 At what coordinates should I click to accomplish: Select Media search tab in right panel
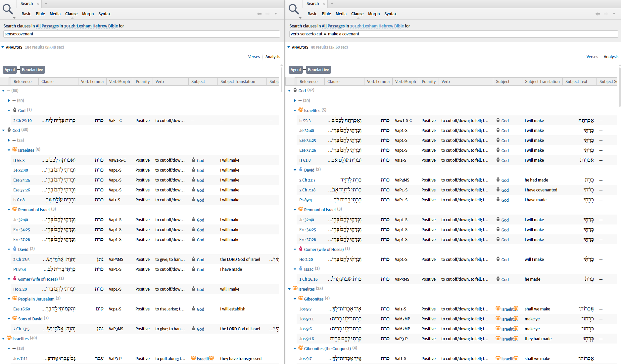click(341, 14)
